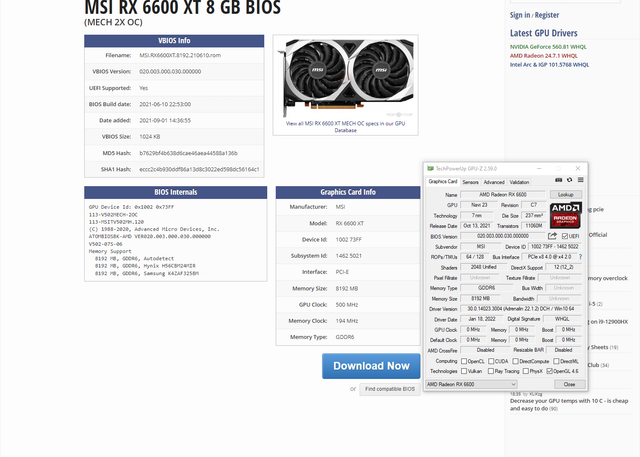Viewport: 640px width, 457px height.
Task: Click the Bus Interface field PCIe x8 4.0
Action: (549, 257)
